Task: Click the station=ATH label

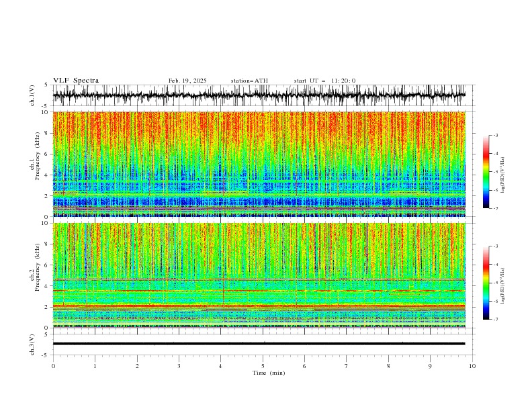Action: pyautogui.click(x=249, y=81)
